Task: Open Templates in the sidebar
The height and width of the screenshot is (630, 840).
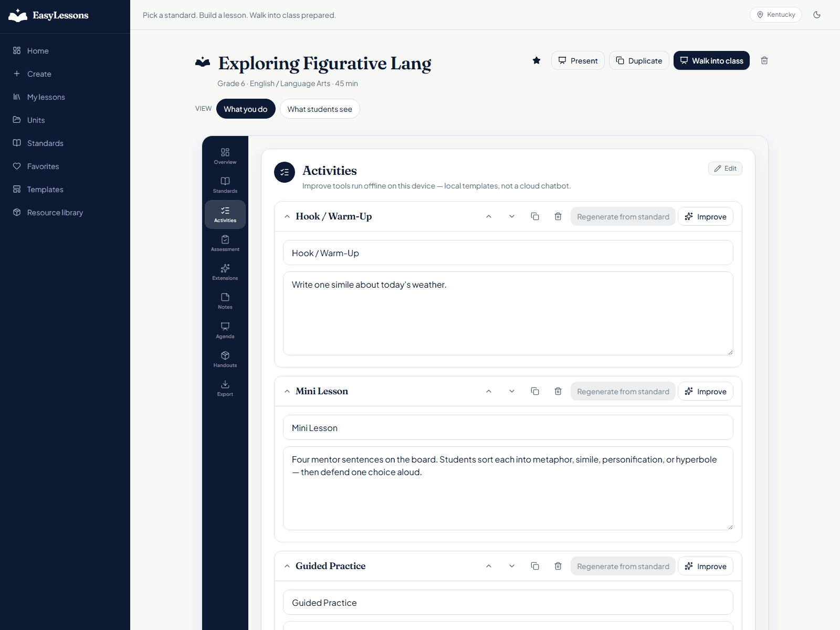Action: [x=65, y=190]
